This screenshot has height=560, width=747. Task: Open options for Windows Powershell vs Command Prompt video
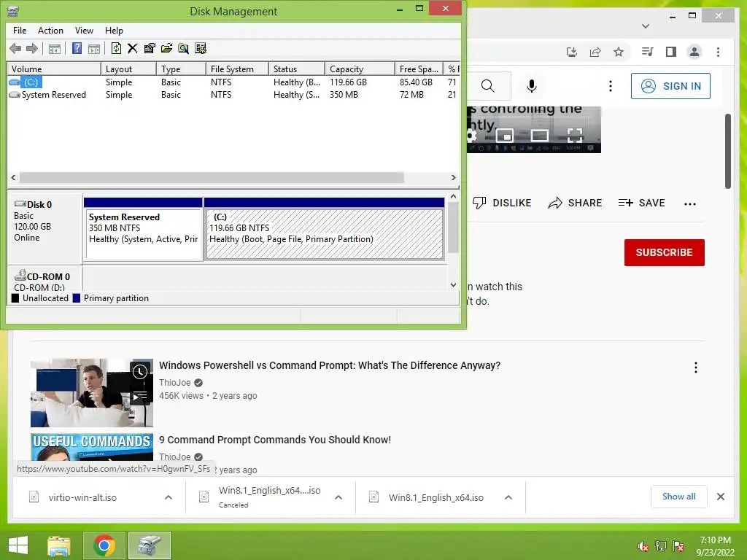point(695,367)
